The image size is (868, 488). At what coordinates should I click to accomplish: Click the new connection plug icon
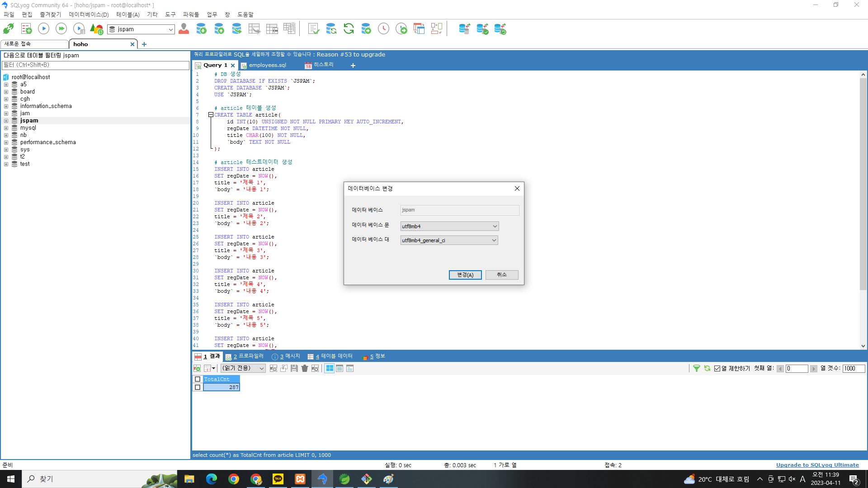(8, 29)
